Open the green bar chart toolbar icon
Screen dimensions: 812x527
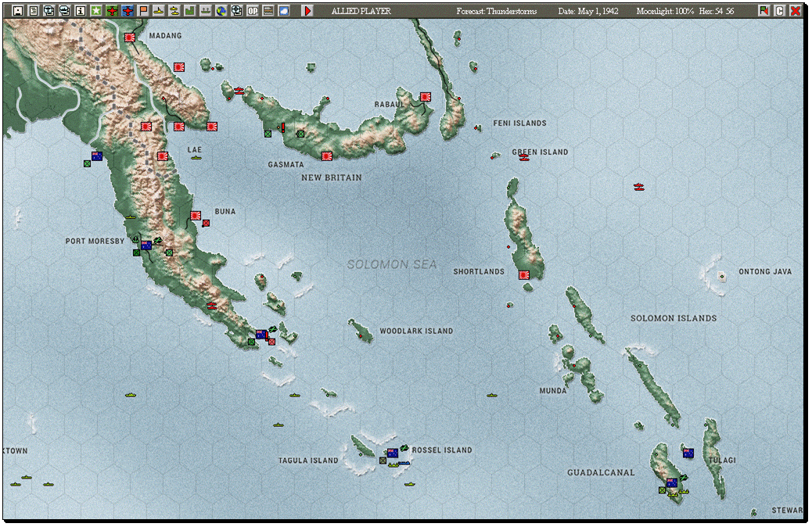(189, 10)
